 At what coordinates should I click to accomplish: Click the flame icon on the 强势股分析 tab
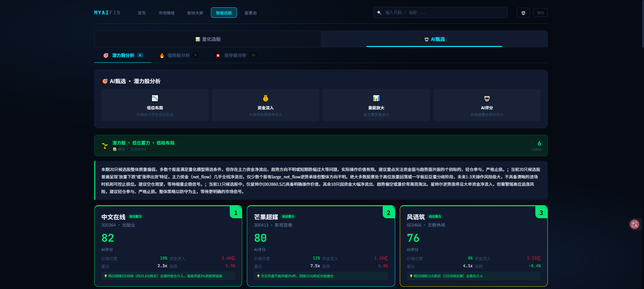tap(162, 55)
